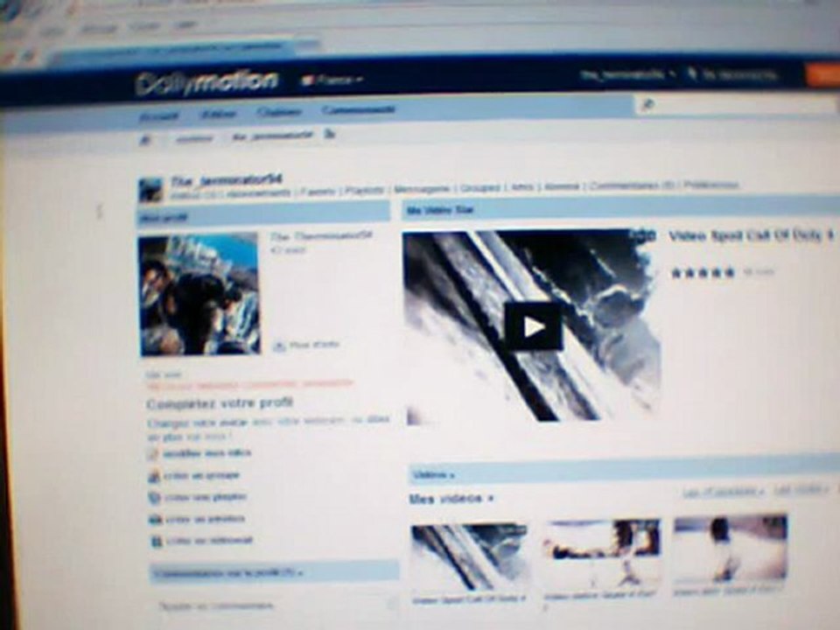The image size is (840, 630).
Task: Open the Playlists profile link
Action: point(365,190)
